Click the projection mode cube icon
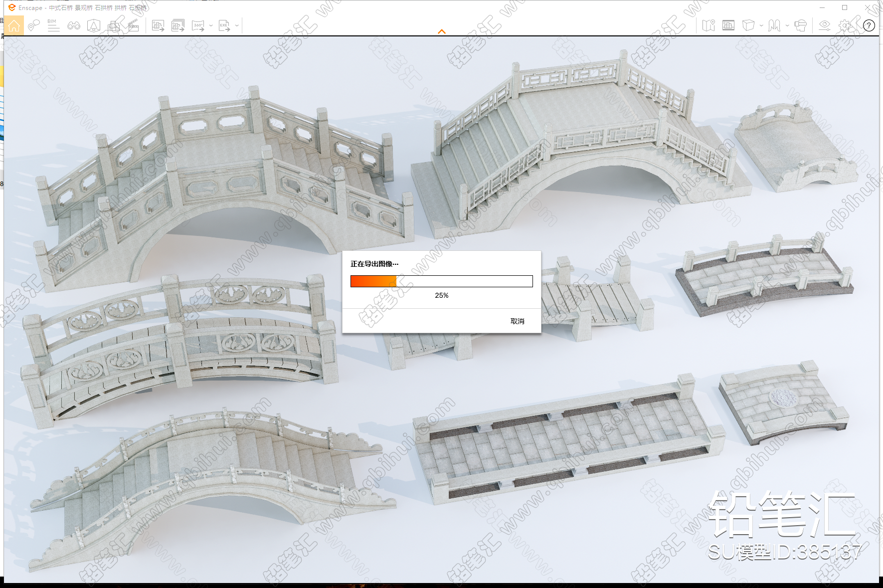The width and height of the screenshot is (883, 588). (x=748, y=25)
